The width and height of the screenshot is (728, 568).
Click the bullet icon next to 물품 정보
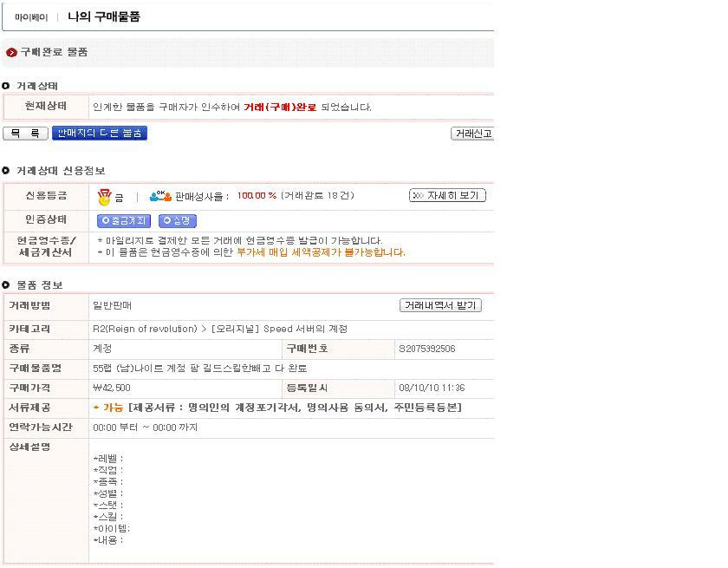tap(6, 284)
